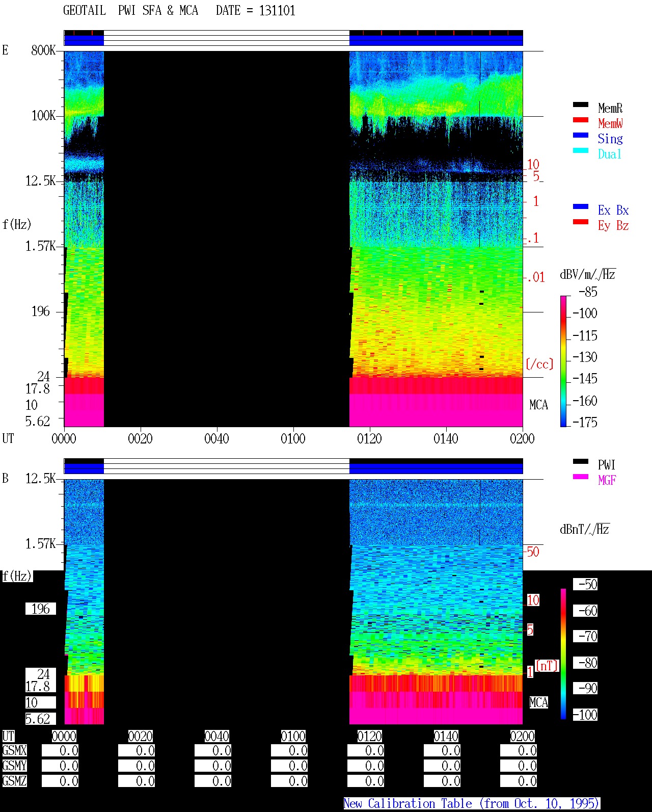Click the '196' label on B panel axis
This screenshot has width=652, height=812.
click(x=41, y=609)
